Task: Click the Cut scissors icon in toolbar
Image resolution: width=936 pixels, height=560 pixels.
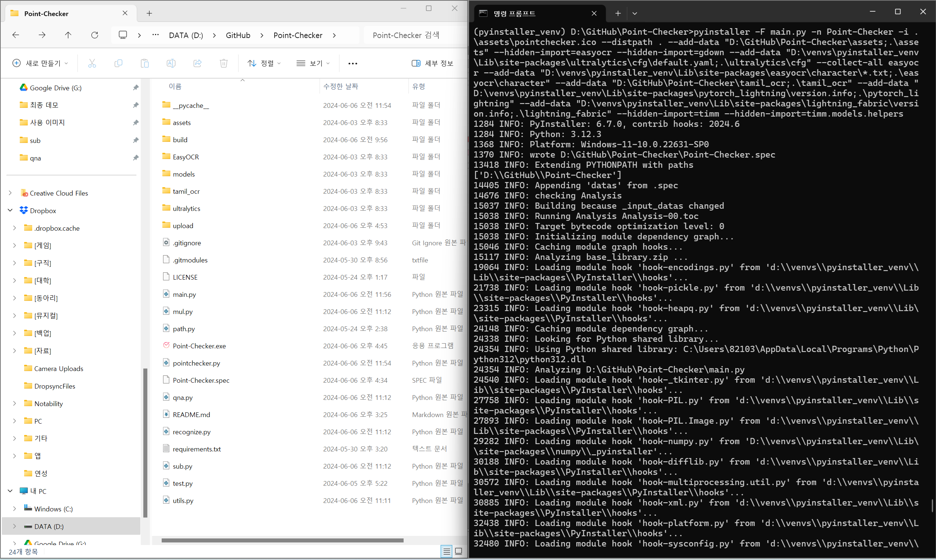Action: (x=92, y=63)
